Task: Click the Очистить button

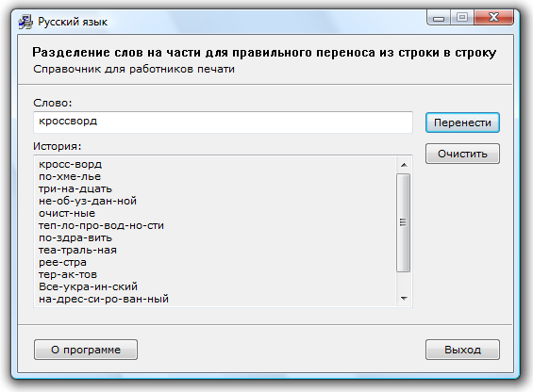Action: (462, 154)
